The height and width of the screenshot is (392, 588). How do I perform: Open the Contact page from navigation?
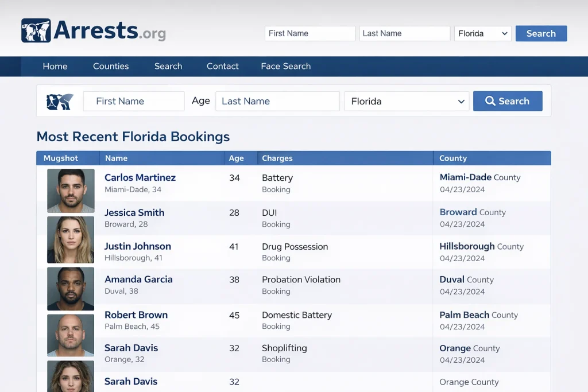(x=222, y=67)
